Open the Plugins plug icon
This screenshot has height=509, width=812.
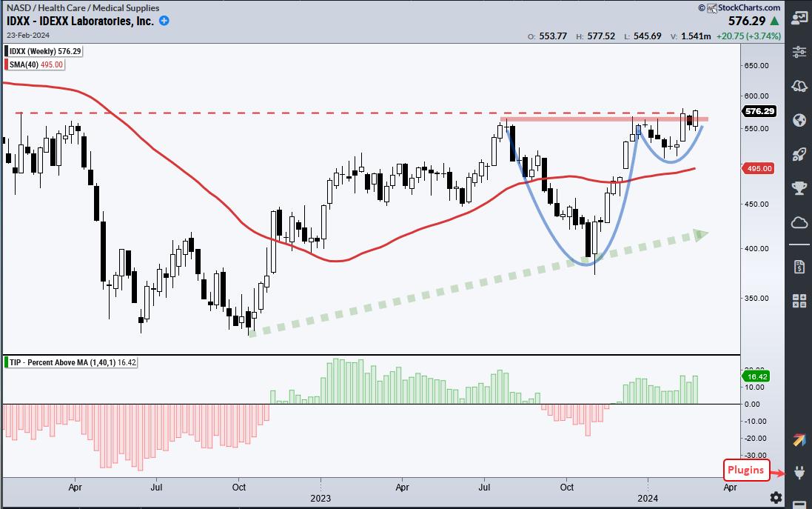799,472
